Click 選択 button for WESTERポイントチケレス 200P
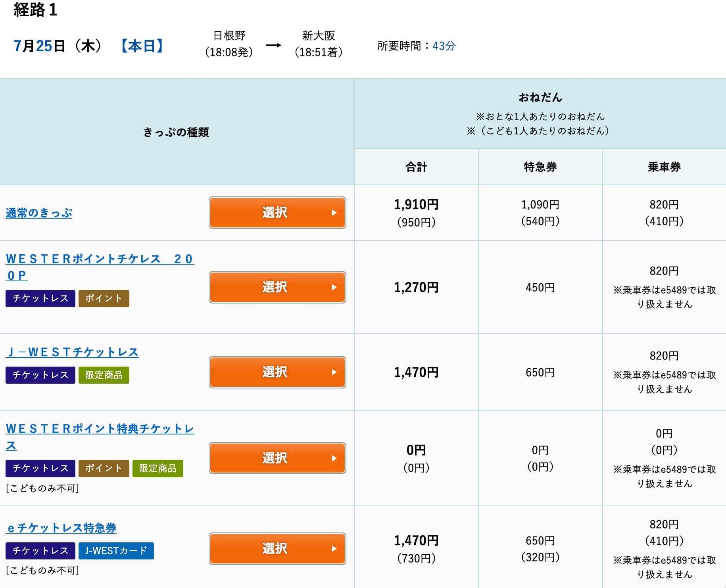726x588 pixels. (277, 287)
